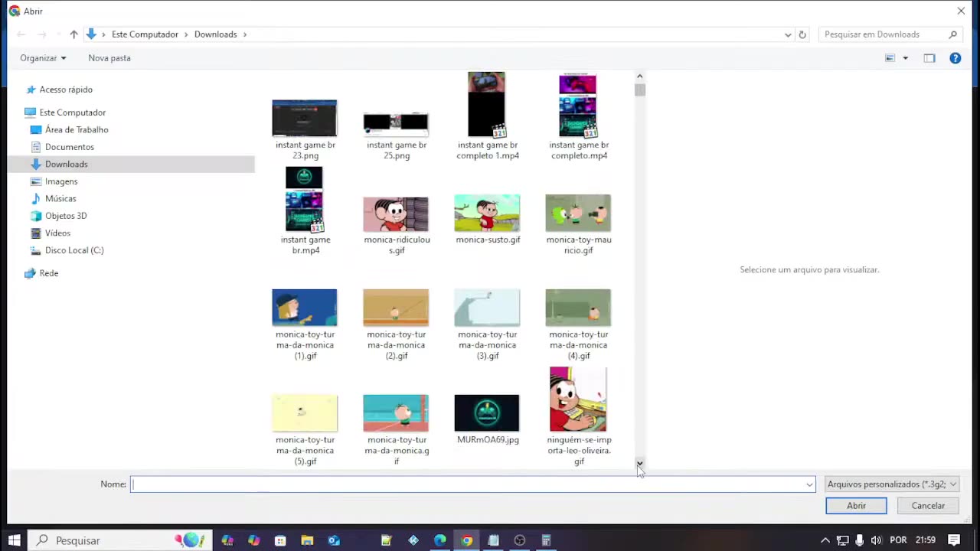Select ninguém-se-importa-leo-oliveira.gif
The image size is (980, 551).
(578, 416)
